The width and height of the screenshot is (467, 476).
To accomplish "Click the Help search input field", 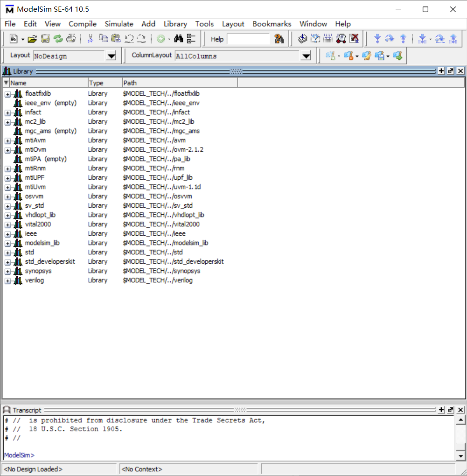I will point(248,39).
